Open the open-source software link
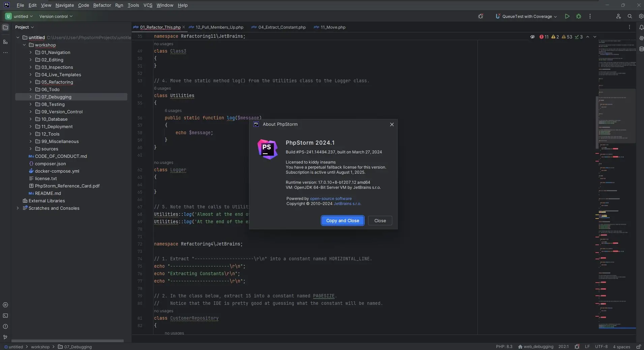Viewport: 644px width, 350px height. [331, 199]
